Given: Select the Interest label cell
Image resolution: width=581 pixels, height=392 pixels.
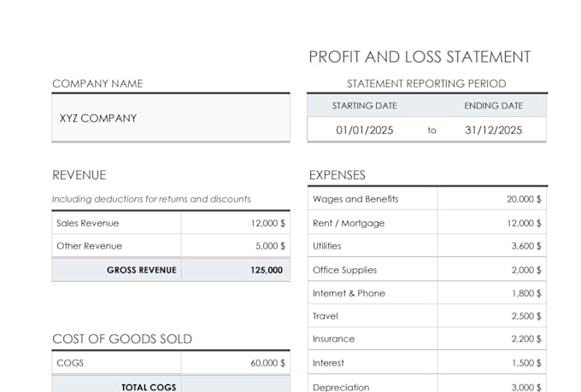Looking at the screenshot, I should (373, 363).
